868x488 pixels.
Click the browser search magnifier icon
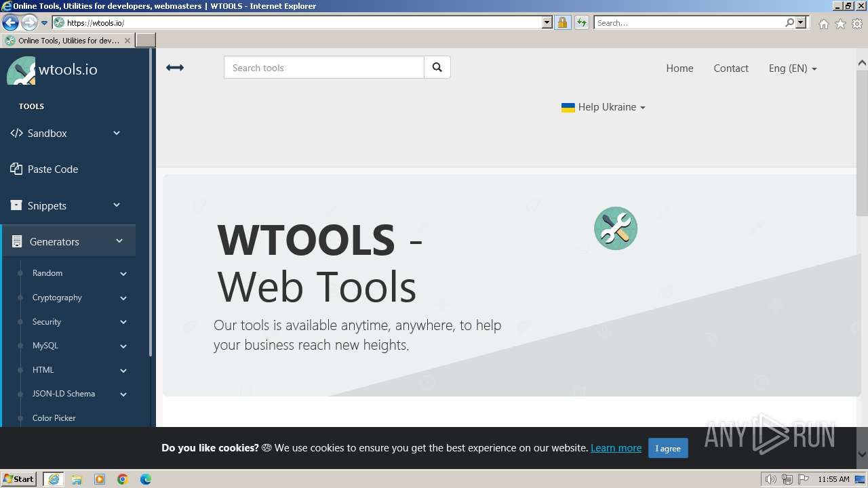(x=789, y=22)
